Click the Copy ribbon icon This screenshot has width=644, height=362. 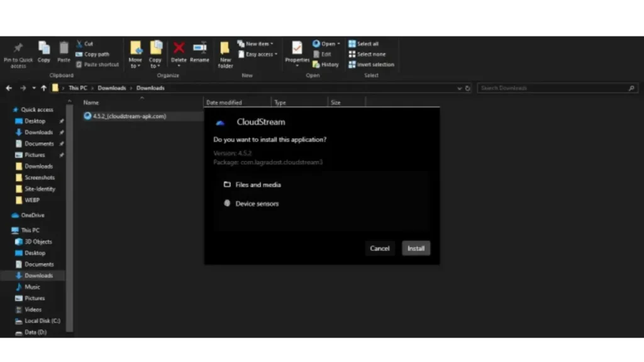click(x=44, y=48)
